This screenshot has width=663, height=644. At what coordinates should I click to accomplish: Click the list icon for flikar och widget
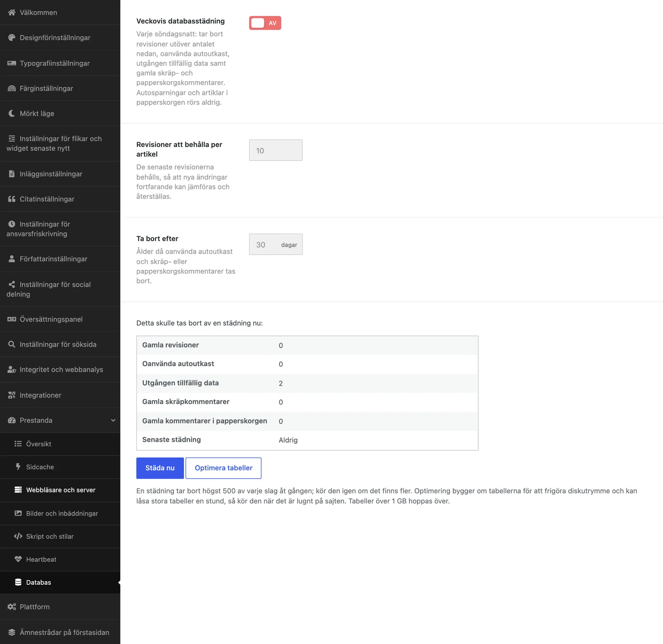[12, 138]
